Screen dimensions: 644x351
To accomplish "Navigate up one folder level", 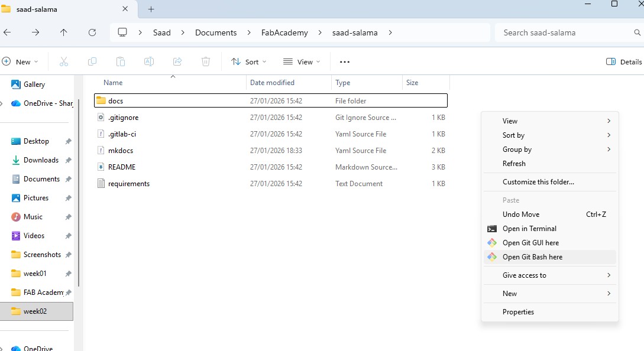I will 64,32.
